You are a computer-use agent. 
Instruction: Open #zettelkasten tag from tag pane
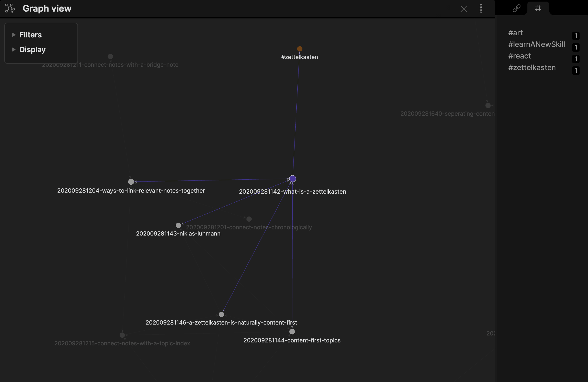[532, 67]
